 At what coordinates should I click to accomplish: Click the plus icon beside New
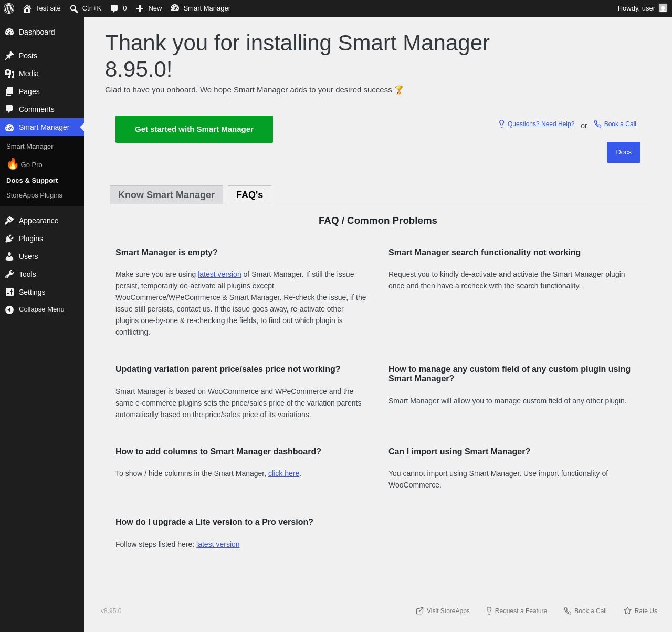[x=140, y=8]
